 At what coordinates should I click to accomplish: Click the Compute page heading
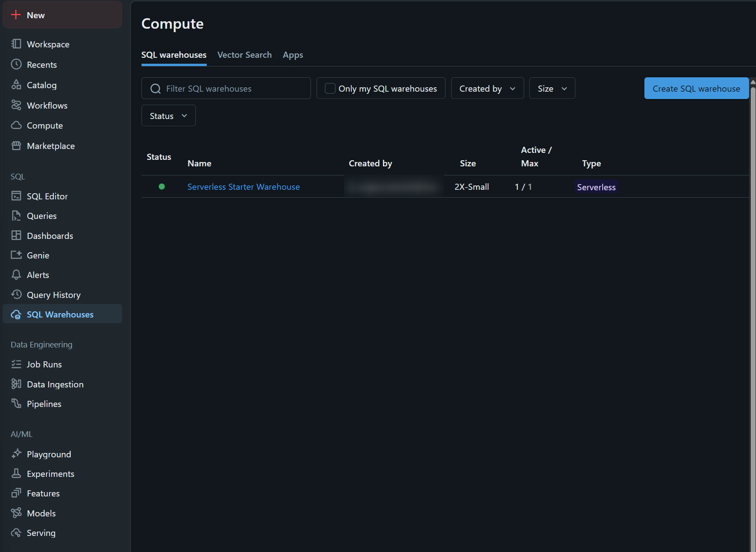click(x=172, y=23)
